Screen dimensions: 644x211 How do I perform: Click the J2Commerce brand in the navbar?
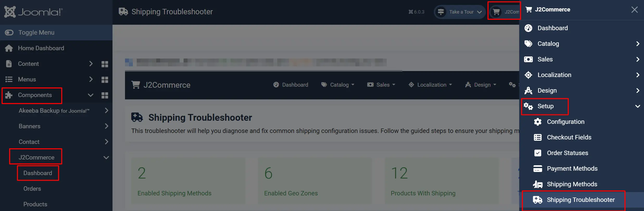(161, 85)
